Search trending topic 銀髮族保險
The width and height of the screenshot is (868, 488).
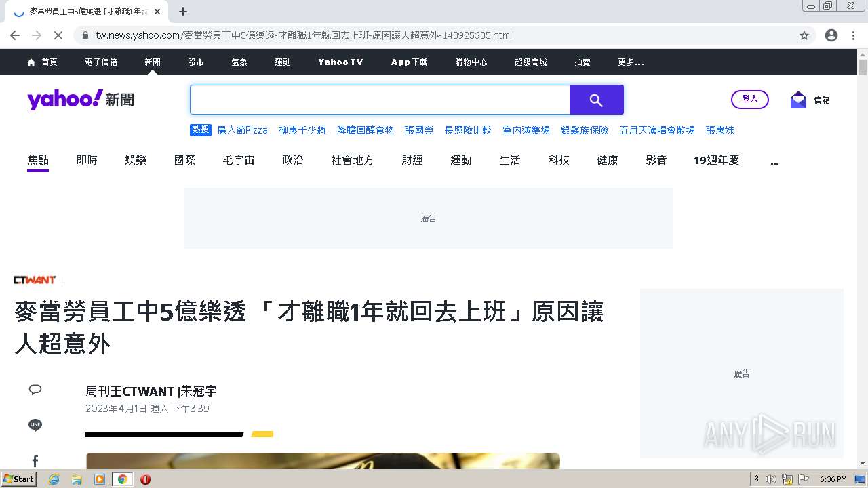585,130
